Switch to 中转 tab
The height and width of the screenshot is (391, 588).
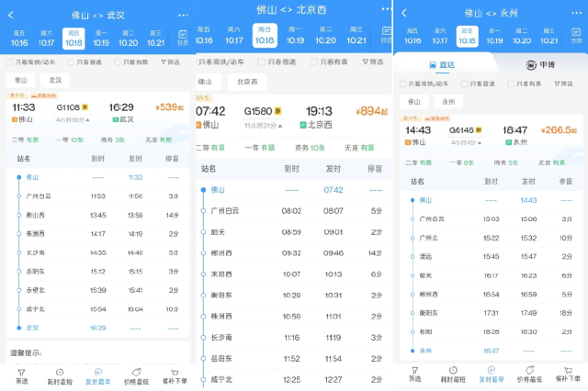[x=540, y=65]
